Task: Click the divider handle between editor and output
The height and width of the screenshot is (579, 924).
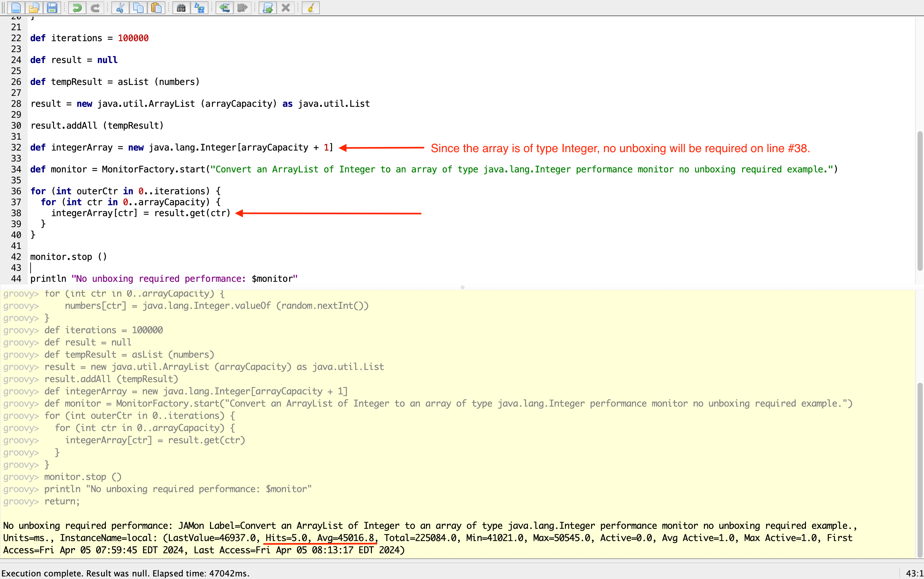Action: [463, 287]
